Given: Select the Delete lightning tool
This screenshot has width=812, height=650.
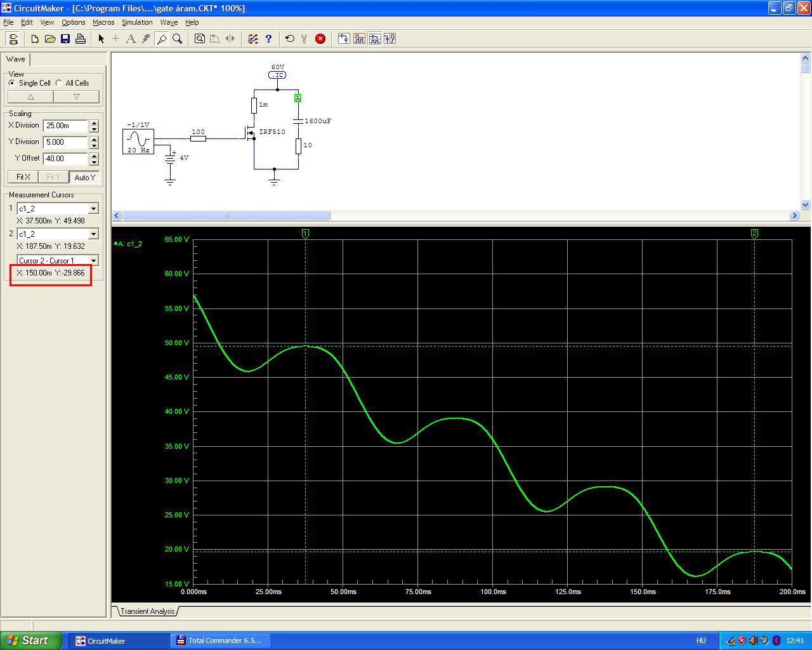Looking at the screenshot, I should tap(146, 39).
